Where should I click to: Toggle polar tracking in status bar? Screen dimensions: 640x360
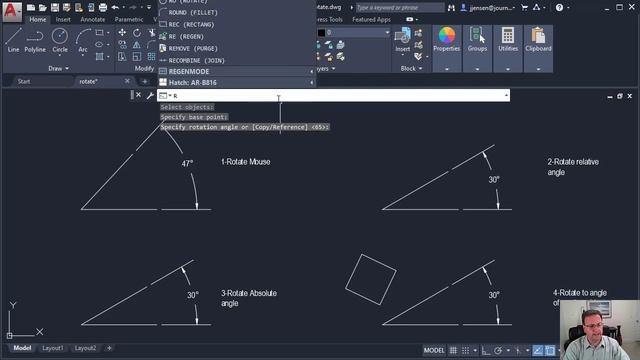click(498, 350)
